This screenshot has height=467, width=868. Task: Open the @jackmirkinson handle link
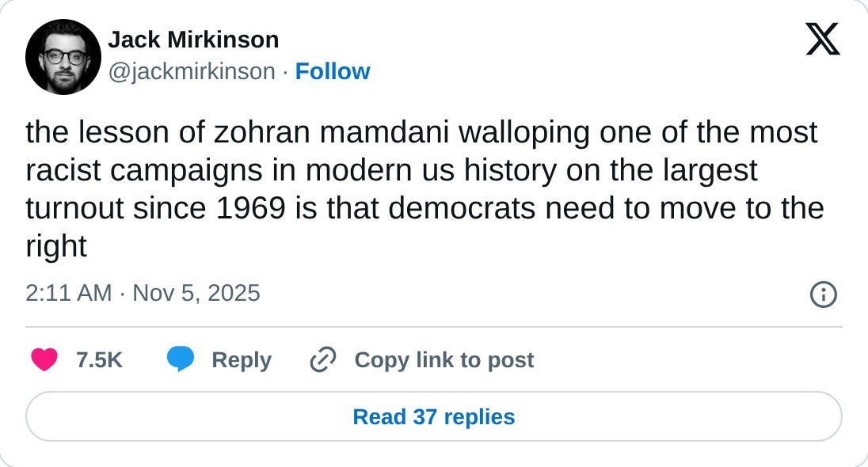click(192, 72)
